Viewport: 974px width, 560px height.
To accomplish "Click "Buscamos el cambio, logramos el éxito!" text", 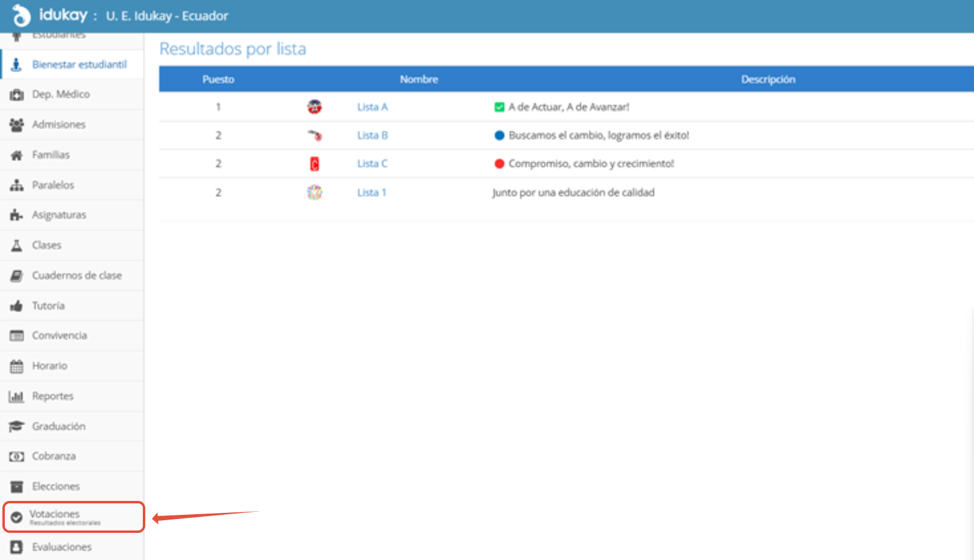I will point(599,135).
